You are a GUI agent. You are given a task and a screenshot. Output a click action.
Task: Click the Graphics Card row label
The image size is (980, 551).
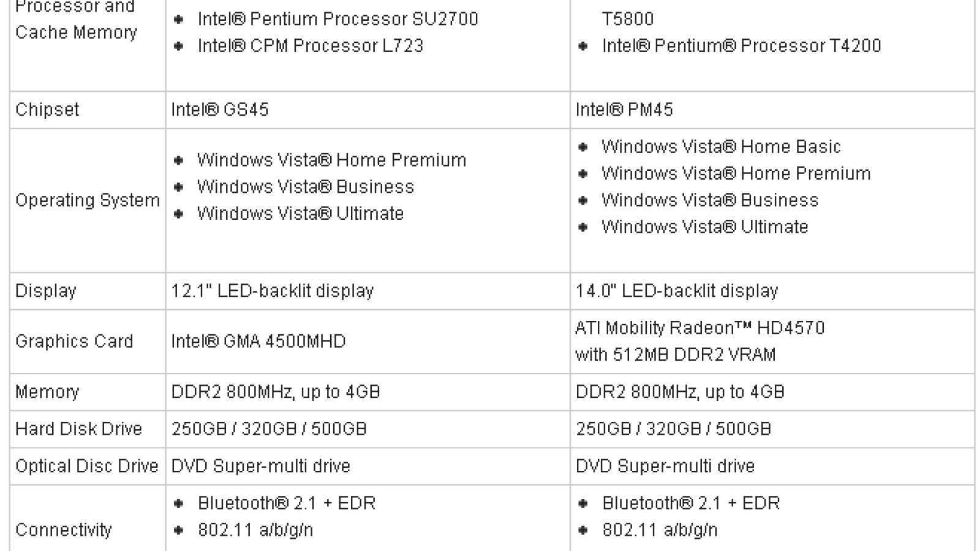click(x=74, y=341)
